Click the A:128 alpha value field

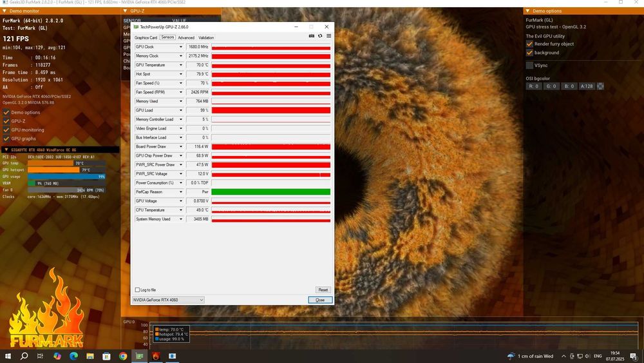click(587, 86)
